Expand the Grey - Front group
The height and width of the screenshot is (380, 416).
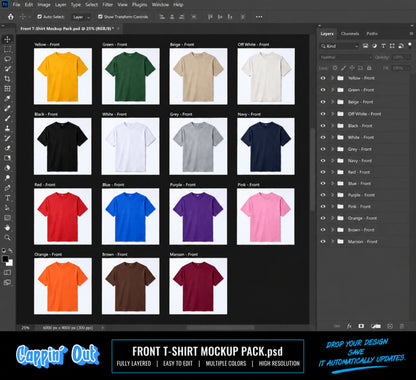(332, 149)
